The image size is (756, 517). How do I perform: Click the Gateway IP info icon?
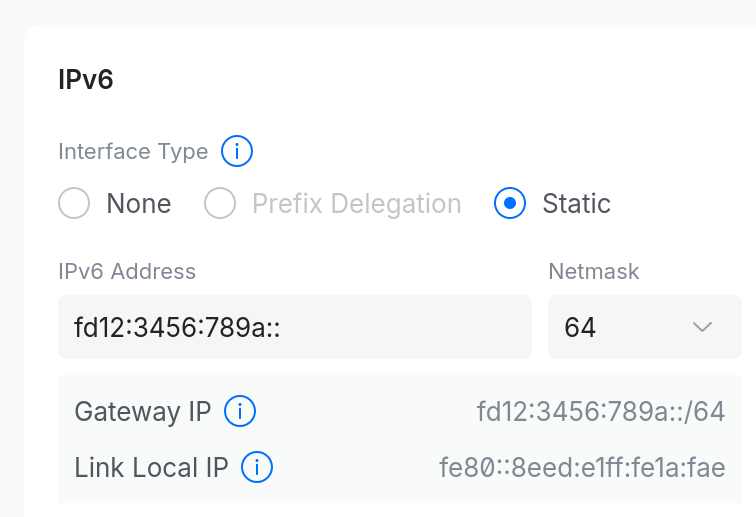point(240,411)
